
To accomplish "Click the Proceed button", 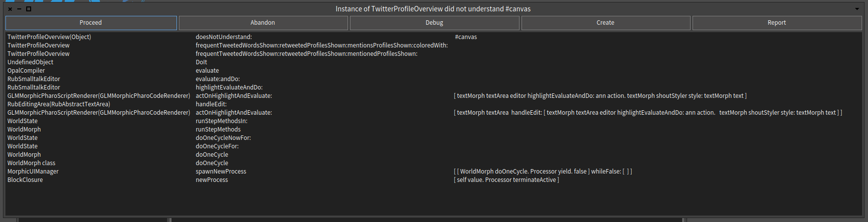I will pyautogui.click(x=91, y=23).
